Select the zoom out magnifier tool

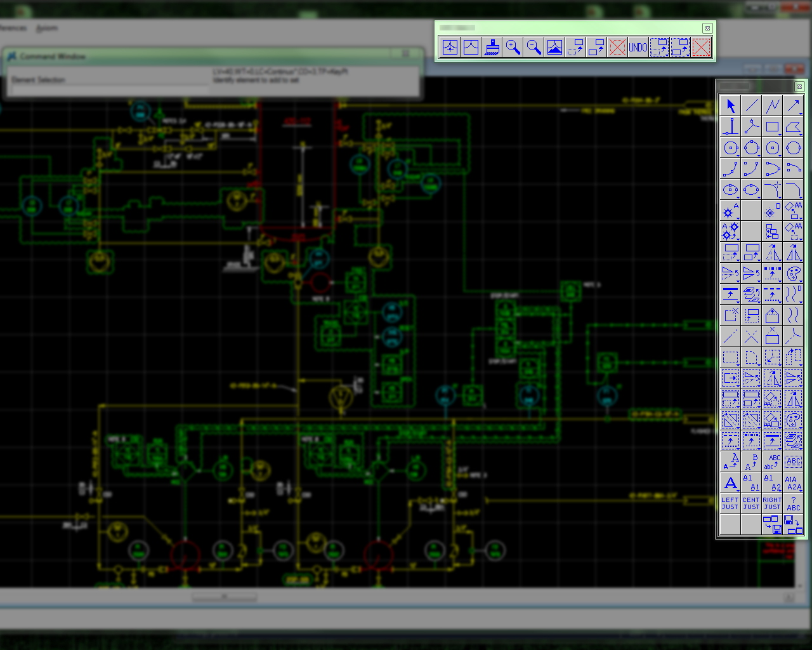coord(534,47)
